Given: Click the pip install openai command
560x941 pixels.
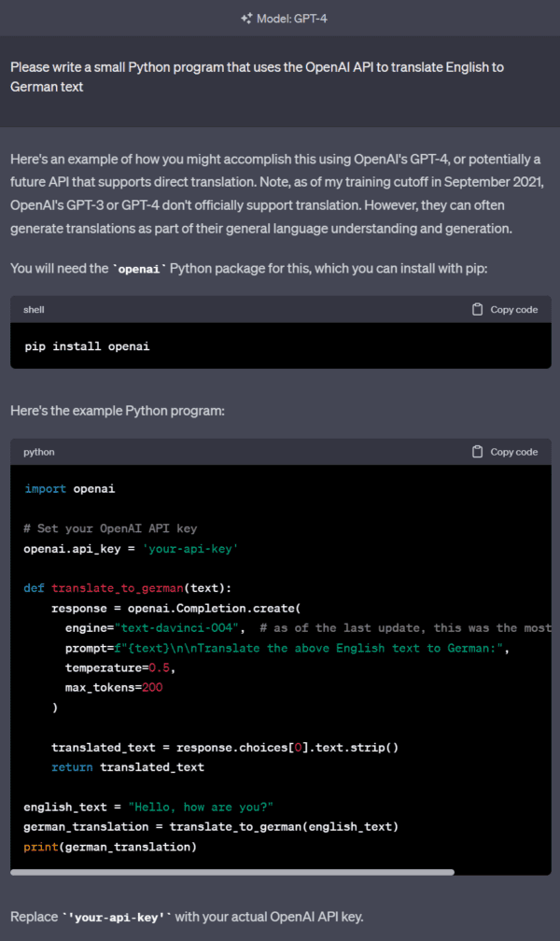Looking at the screenshot, I should click(x=87, y=346).
